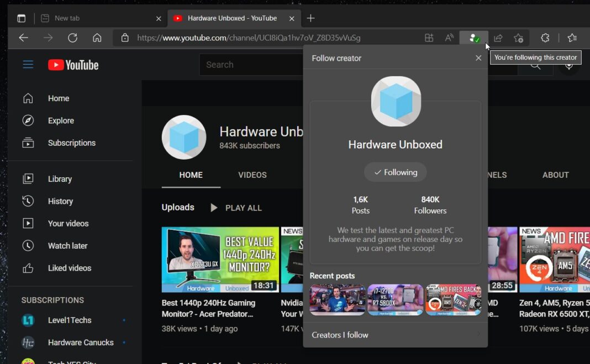Open the Extensions puzzle icon
590x364 pixels.
(545, 38)
